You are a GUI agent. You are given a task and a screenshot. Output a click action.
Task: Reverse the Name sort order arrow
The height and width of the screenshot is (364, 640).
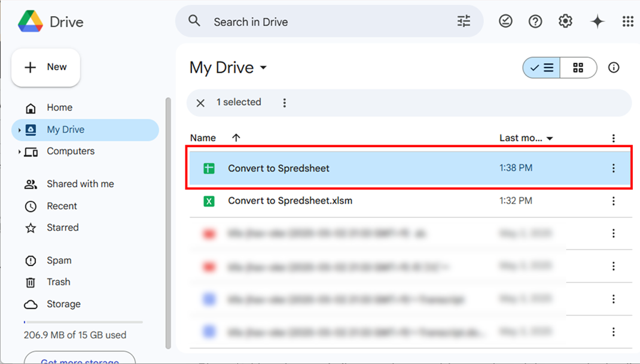(x=236, y=137)
